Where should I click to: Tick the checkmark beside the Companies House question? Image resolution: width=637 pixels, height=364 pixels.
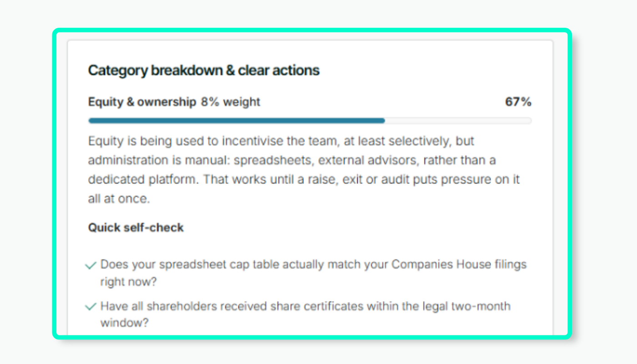[91, 265]
